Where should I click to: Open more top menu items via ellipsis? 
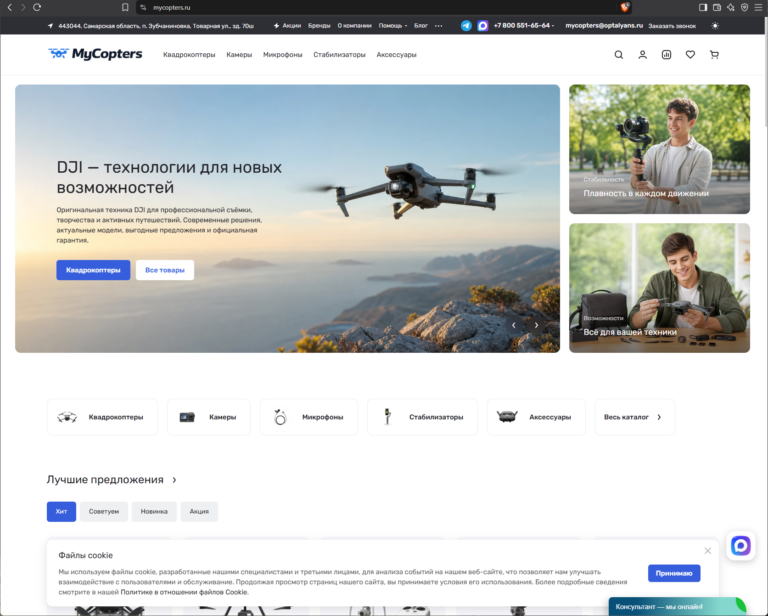point(438,25)
